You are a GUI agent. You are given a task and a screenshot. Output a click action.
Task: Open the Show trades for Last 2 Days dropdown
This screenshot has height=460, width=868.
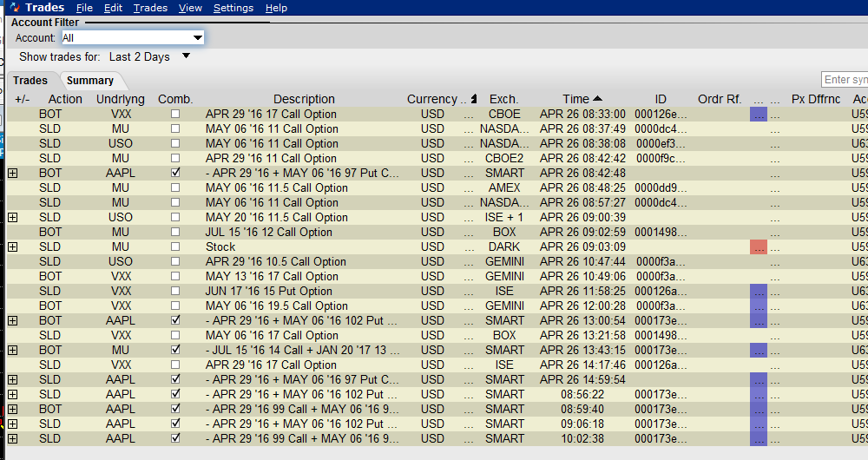coord(186,56)
